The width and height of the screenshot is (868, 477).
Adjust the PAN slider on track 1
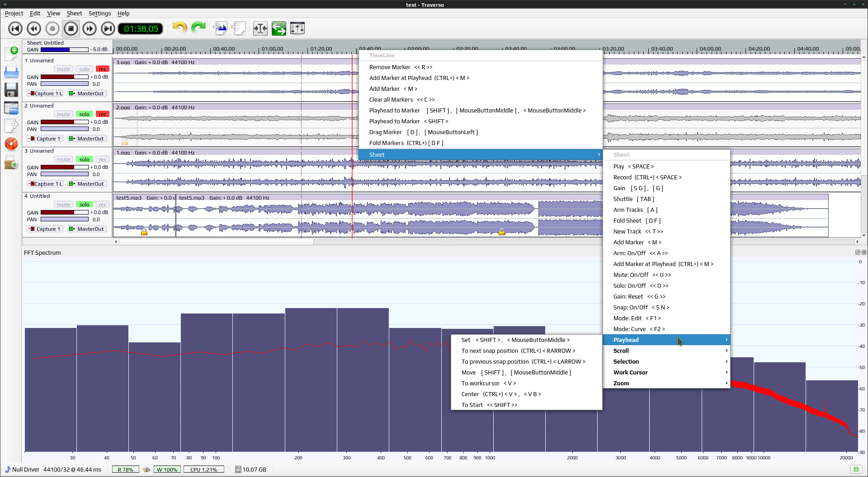tap(65, 84)
